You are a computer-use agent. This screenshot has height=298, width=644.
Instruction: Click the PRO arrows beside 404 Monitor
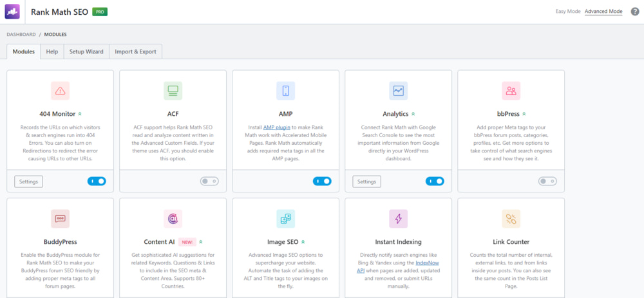pyautogui.click(x=80, y=114)
